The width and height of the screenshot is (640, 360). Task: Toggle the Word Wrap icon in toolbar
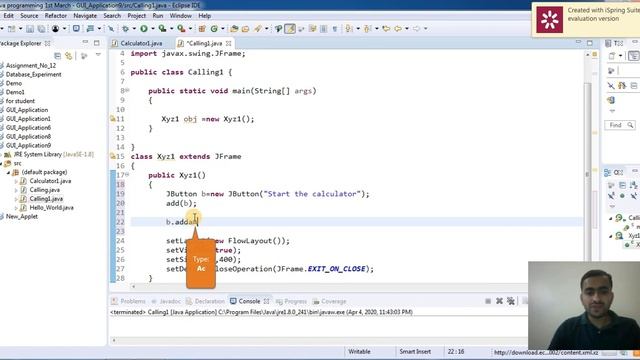point(313,29)
